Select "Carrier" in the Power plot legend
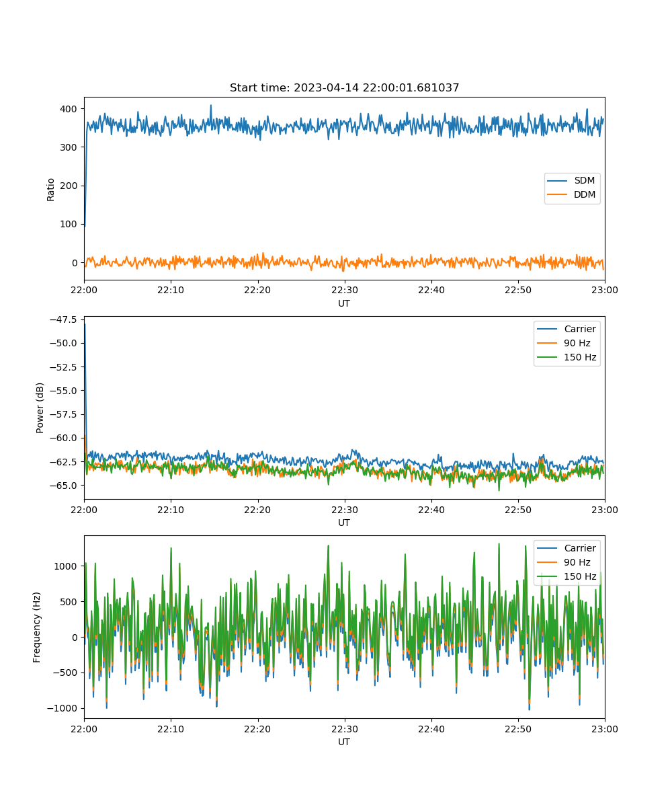Image resolution: width=672 pixels, height=807 pixels. coord(580,330)
